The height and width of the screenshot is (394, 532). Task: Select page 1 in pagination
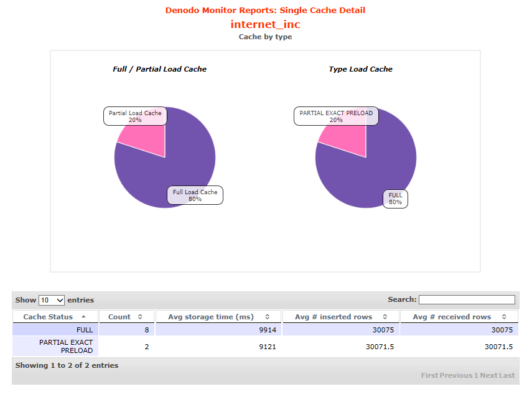click(x=476, y=375)
